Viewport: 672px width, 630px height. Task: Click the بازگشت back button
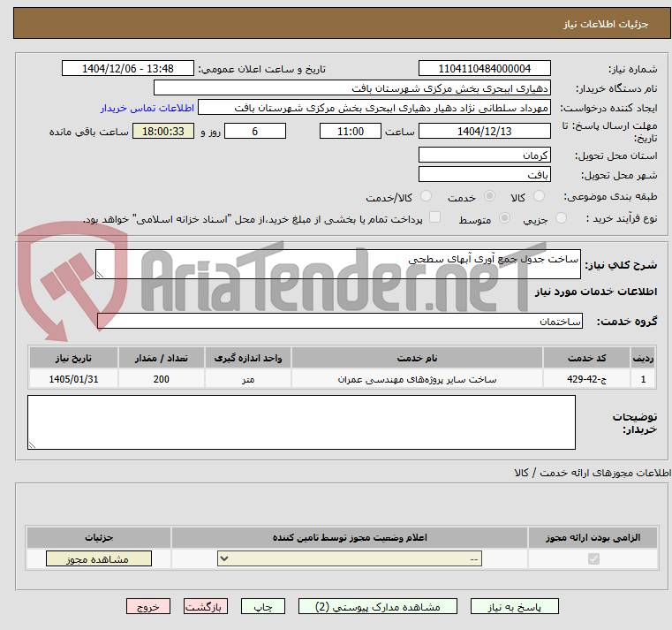coord(205,607)
